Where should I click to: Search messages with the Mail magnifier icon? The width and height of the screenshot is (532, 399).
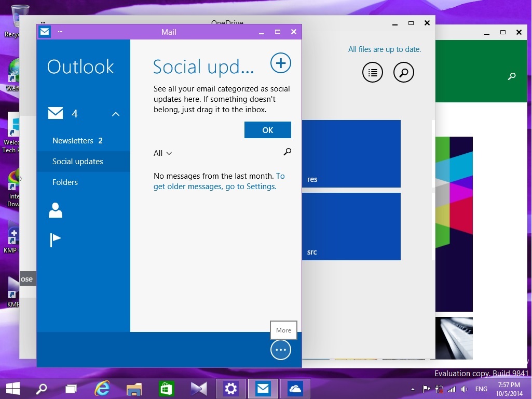pos(288,152)
